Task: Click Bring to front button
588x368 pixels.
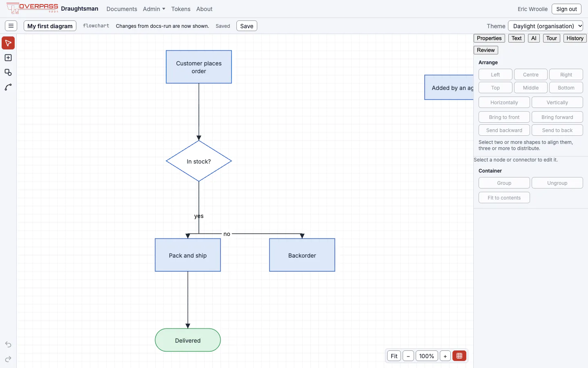Action: 504,117
